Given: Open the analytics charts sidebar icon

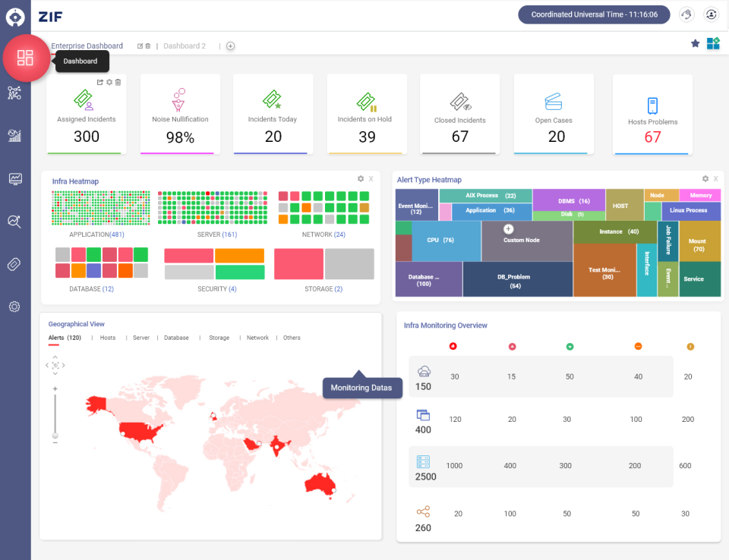Looking at the screenshot, I should [x=14, y=136].
